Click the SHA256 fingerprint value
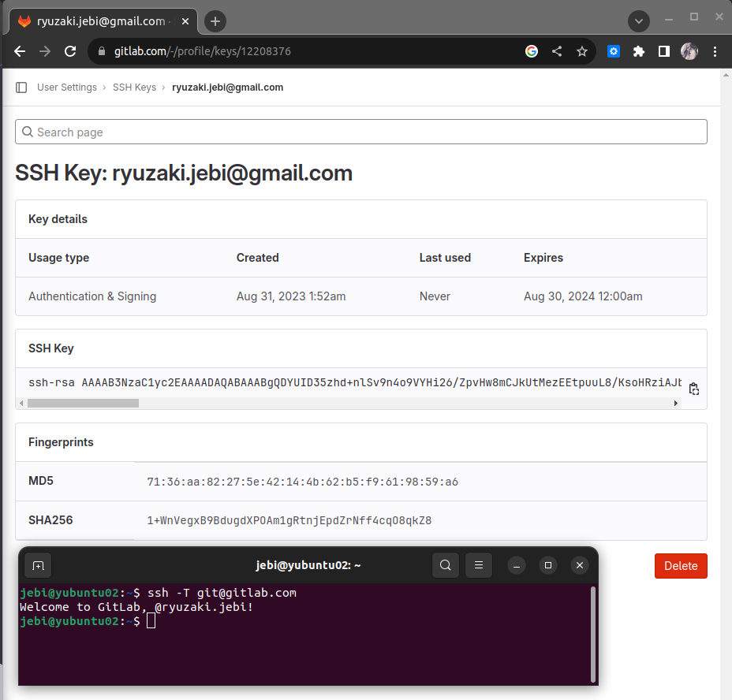This screenshot has width=732, height=700. (x=289, y=520)
